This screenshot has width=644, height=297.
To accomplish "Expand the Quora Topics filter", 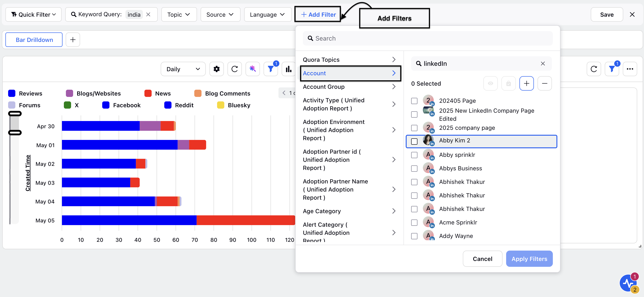I will point(349,60).
